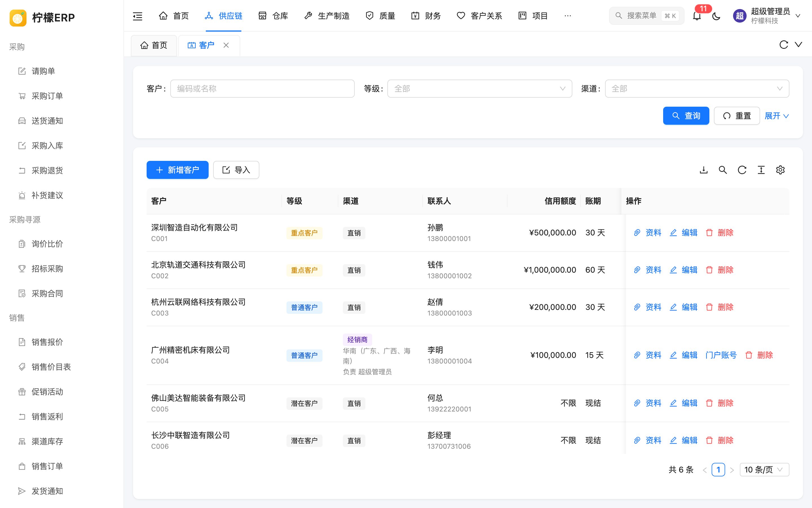Delete 杭州云联网络科技有限公司 record

pyautogui.click(x=720, y=307)
